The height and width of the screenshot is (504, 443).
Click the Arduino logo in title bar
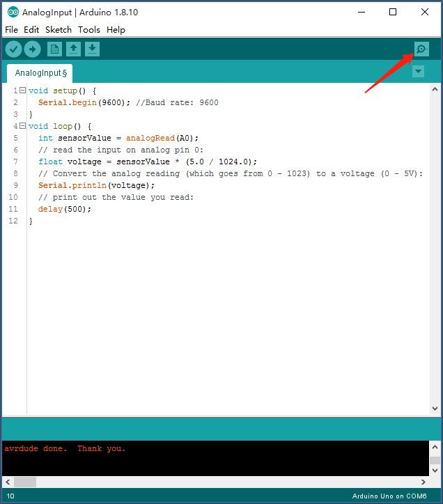coord(13,13)
